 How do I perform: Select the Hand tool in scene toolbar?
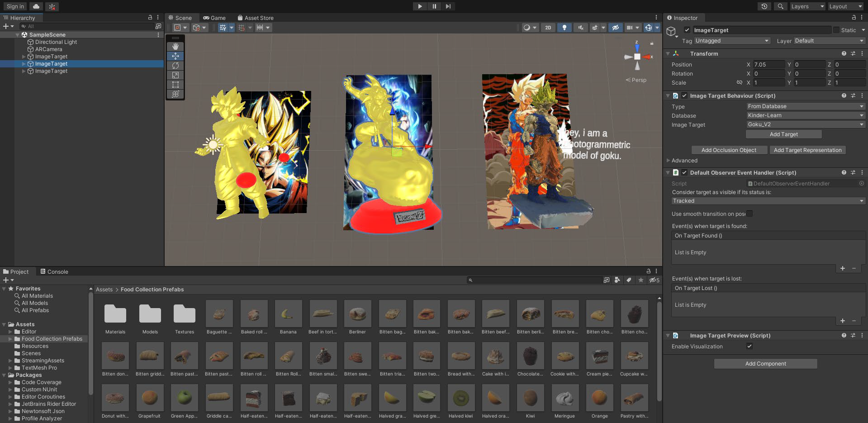(x=175, y=47)
